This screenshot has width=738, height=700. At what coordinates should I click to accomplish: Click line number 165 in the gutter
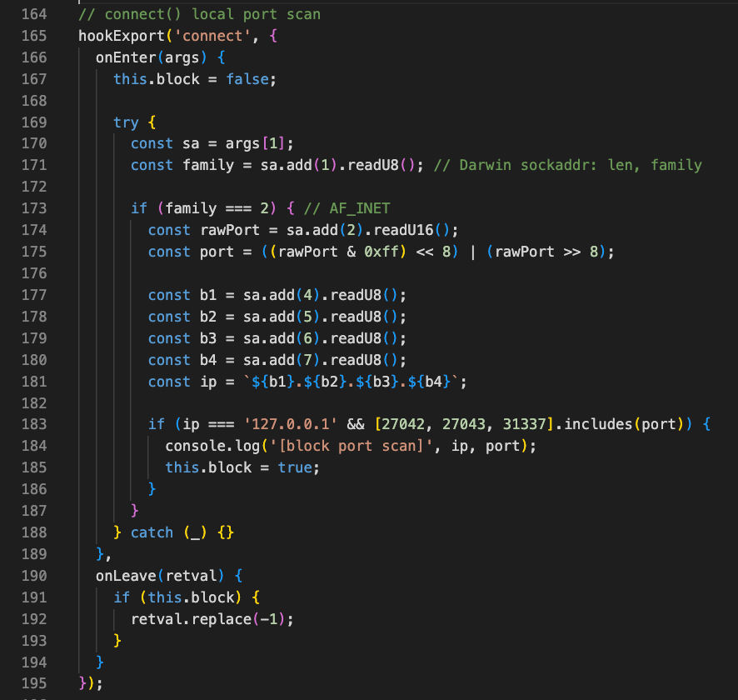pos(34,36)
